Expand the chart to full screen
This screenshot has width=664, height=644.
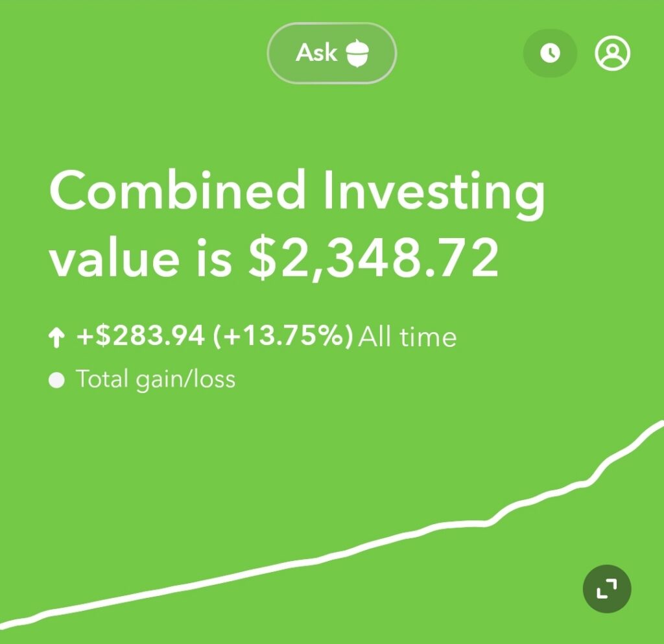(x=607, y=588)
